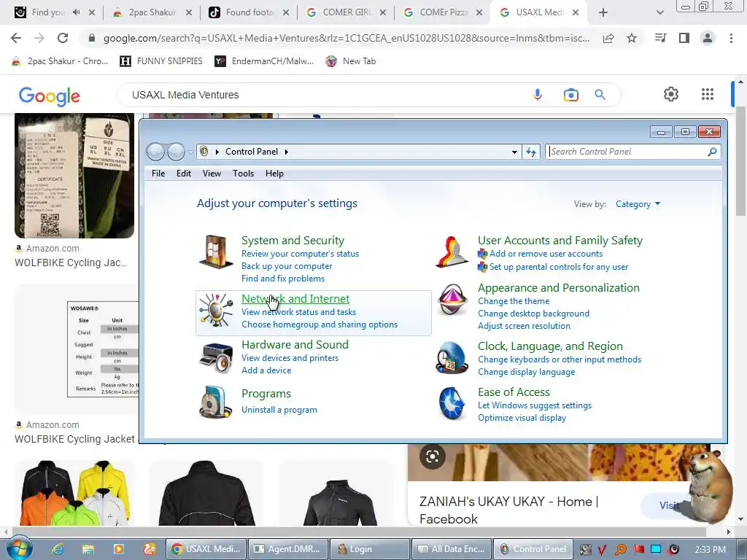Image resolution: width=747 pixels, height=560 pixels.
Task: Open the Help menu in Control Panel
Action: pyautogui.click(x=274, y=174)
